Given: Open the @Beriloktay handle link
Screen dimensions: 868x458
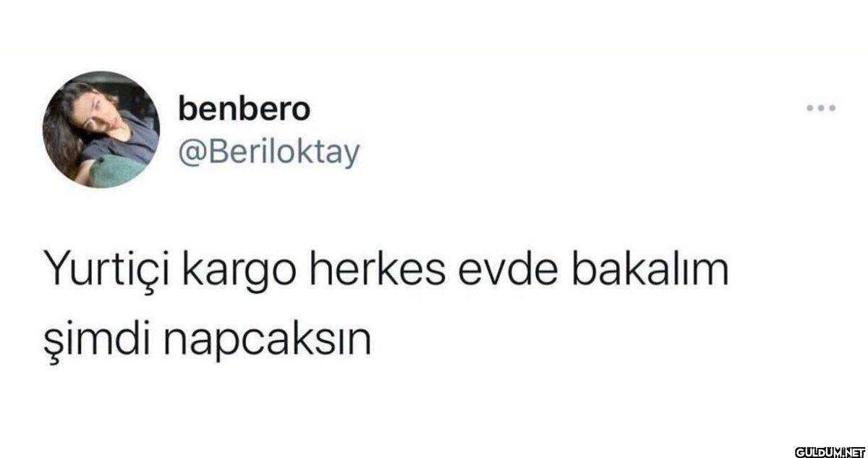Looking at the screenshot, I should [268, 152].
